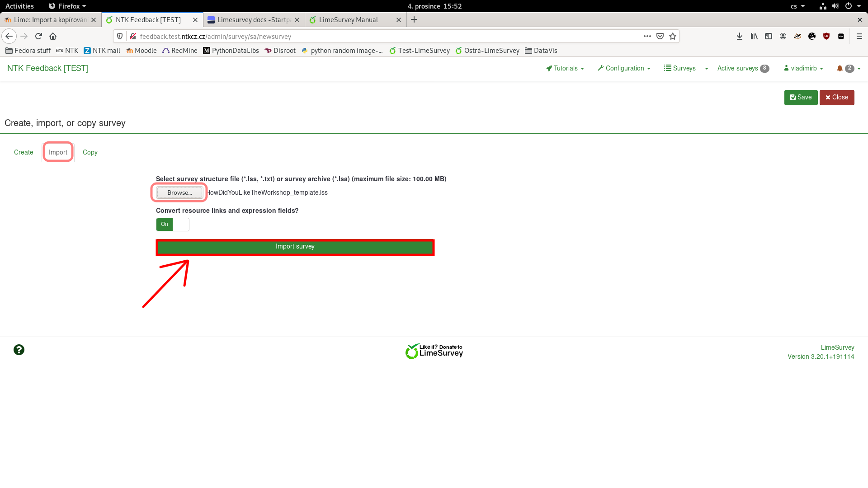Go to the browser home page icon
The width and height of the screenshot is (868, 488).
pos(53,36)
